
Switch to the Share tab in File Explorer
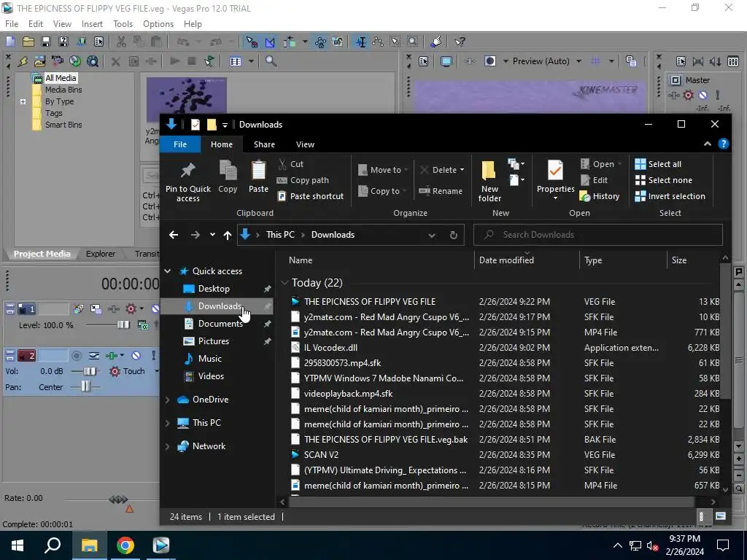coord(264,144)
